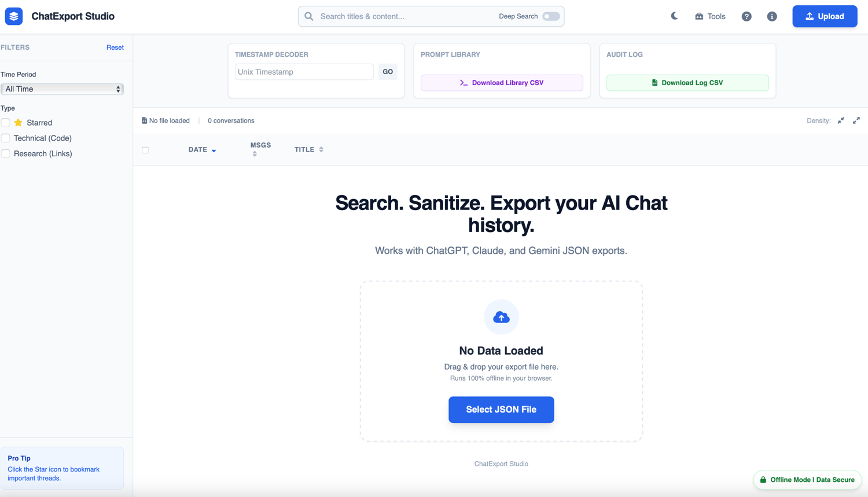Open the Time Period dropdown
This screenshot has width=868, height=497.
(x=62, y=89)
